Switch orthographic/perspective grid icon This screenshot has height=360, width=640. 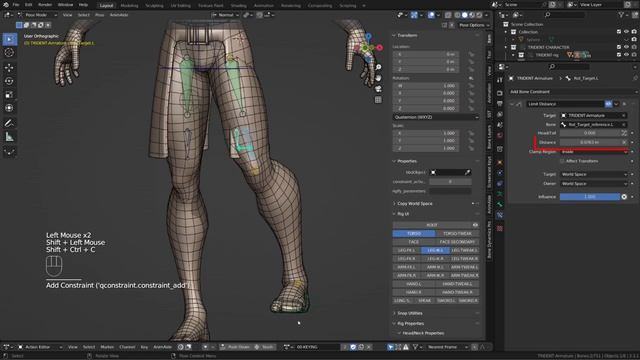tap(378, 100)
